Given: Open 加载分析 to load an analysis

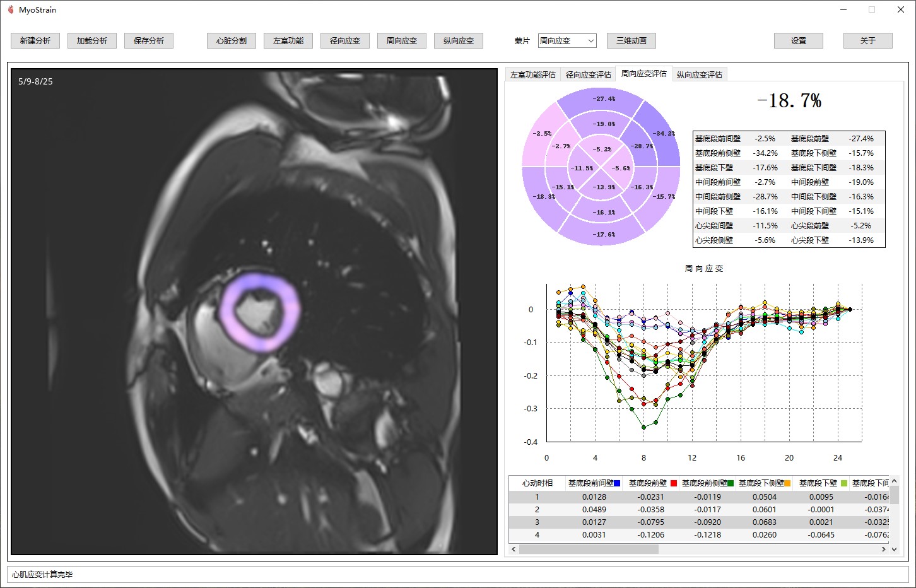Looking at the screenshot, I should (92, 41).
